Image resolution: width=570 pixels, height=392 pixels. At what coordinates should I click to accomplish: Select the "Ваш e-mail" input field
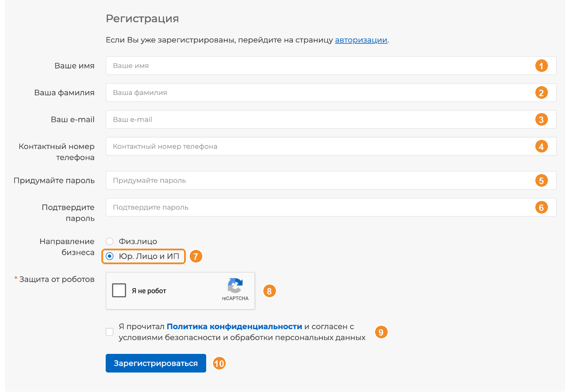point(331,120)
